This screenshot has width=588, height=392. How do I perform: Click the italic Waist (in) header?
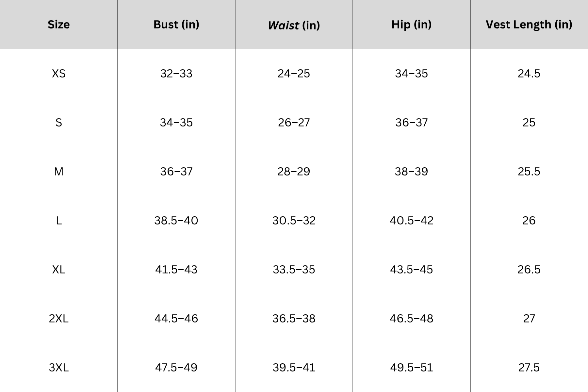[294, 25]
